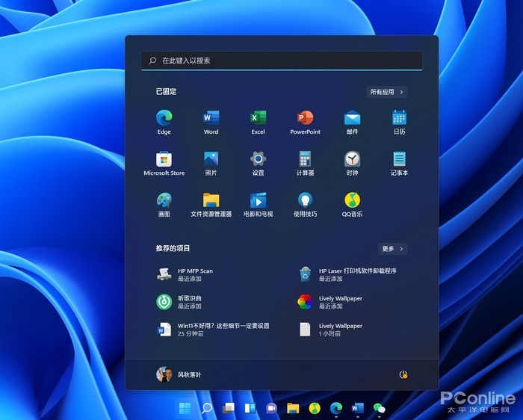Open 设置 settings gear app
523x420 pixels.
[259, 164]
